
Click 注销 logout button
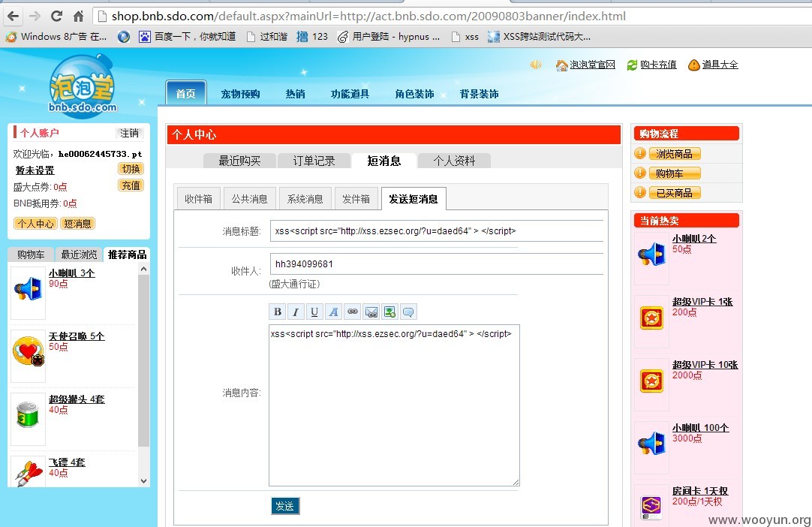point(129,133)
